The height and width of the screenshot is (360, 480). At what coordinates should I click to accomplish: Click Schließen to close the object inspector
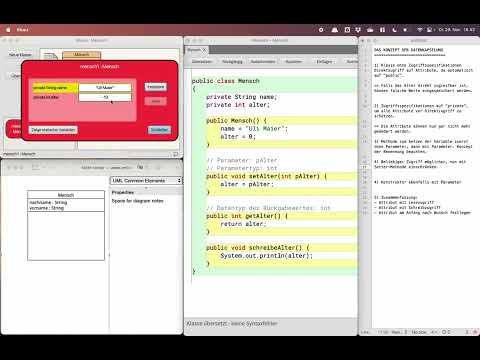[x=159, y=130]
